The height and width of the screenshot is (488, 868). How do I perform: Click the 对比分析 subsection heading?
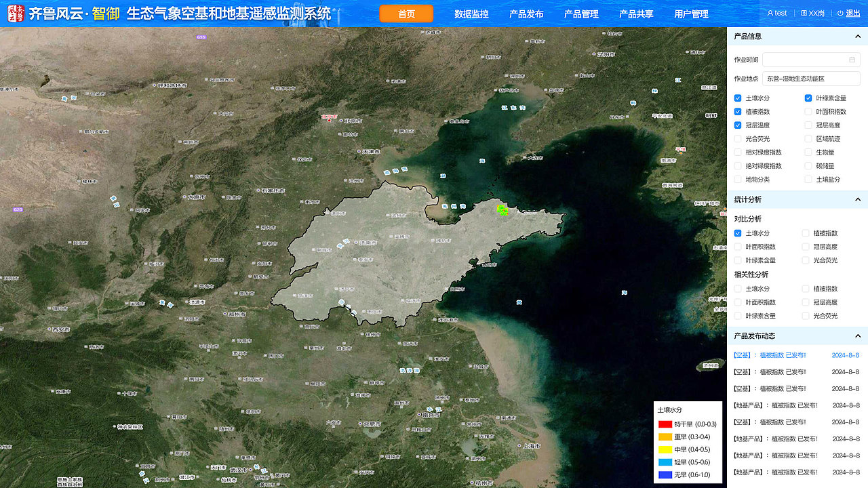748,219
